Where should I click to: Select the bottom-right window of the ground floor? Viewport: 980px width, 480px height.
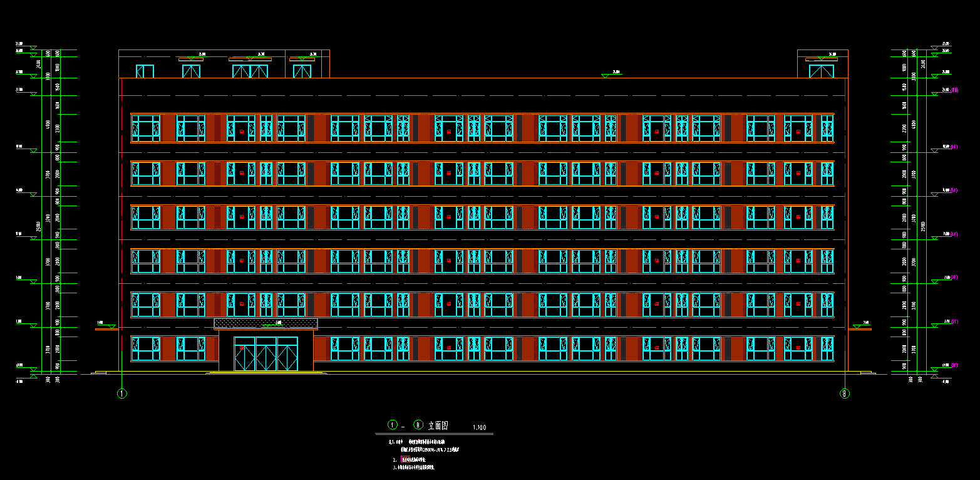point(827,348)
